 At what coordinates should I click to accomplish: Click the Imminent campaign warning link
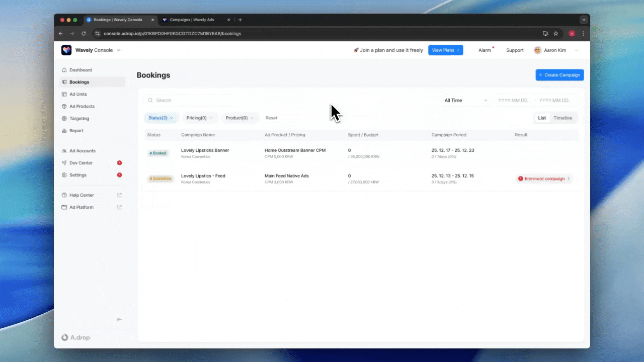click(x=544, y=178)
